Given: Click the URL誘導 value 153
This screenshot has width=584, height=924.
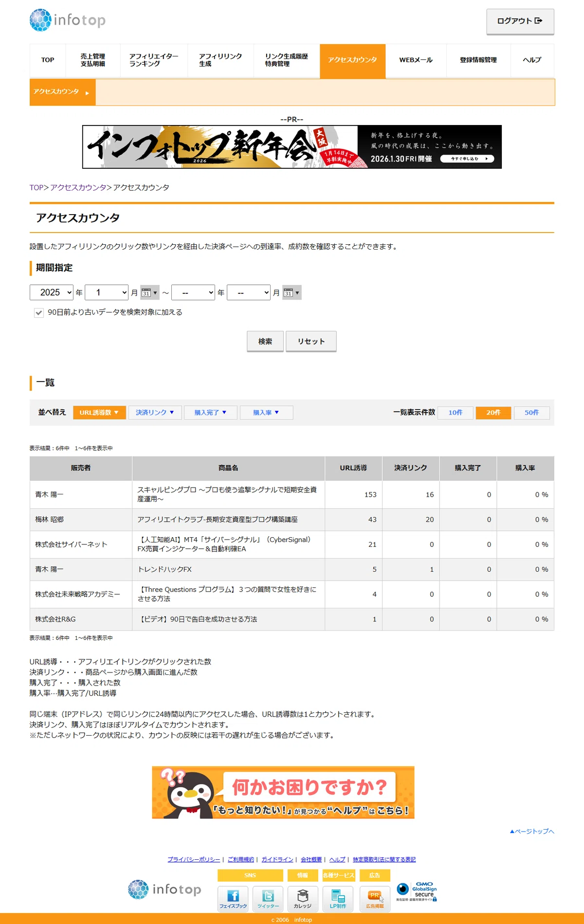Looking at the screenshot, I should (370, 495).
